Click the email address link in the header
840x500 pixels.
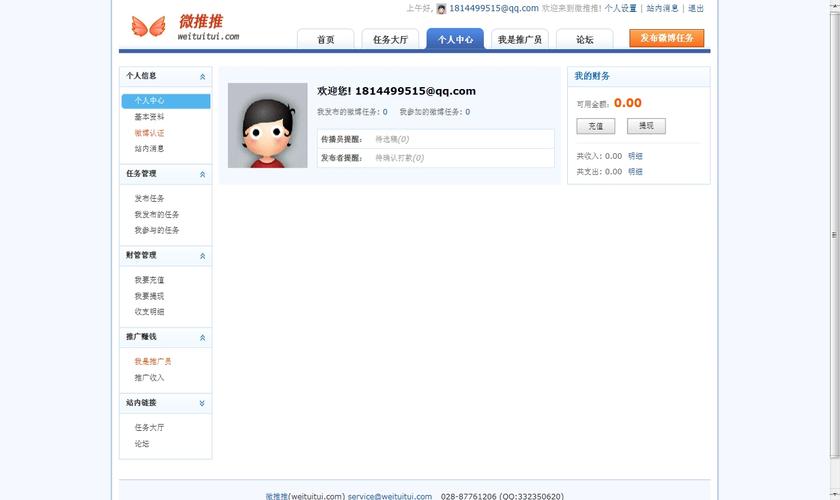pyautogui.click(x=493, y=8)
